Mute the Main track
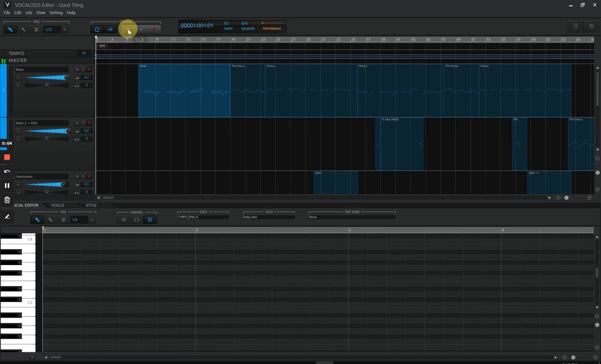 [x=77, y=69]
